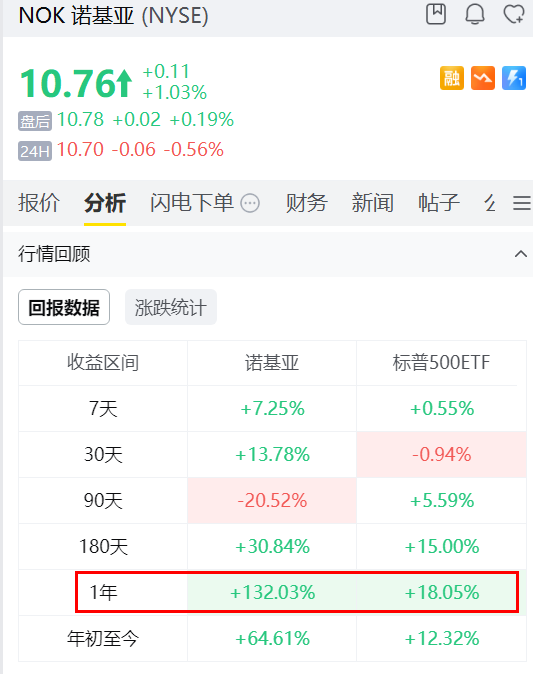
Task: Click the +15.00% S&P cell
Action: [x=442, y=546]
